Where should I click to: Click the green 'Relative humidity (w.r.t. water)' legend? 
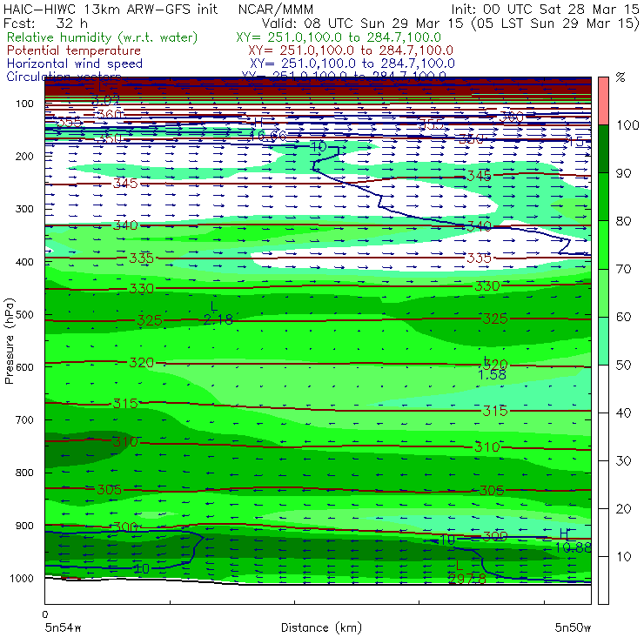click(x=103, y=37)
